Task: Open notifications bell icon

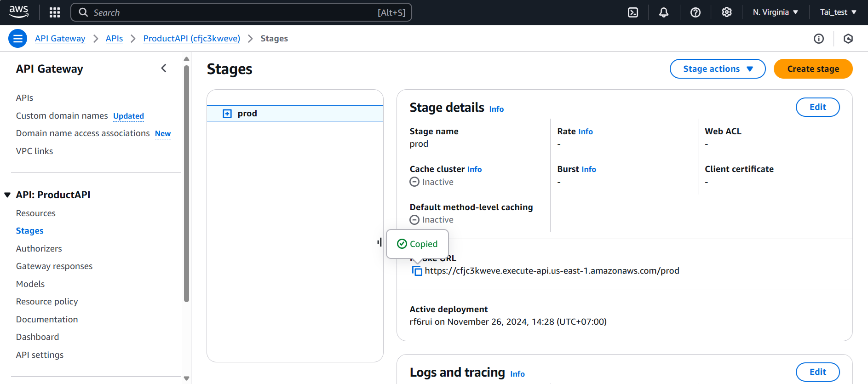Action: 664,12
